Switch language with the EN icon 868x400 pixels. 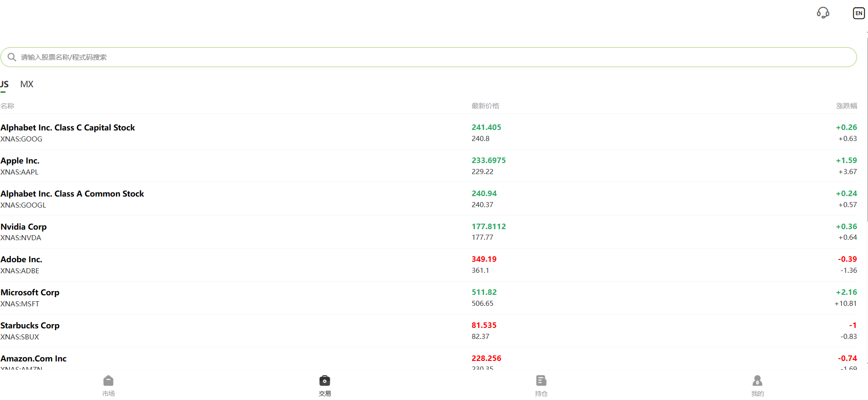[x=858, y=13]
